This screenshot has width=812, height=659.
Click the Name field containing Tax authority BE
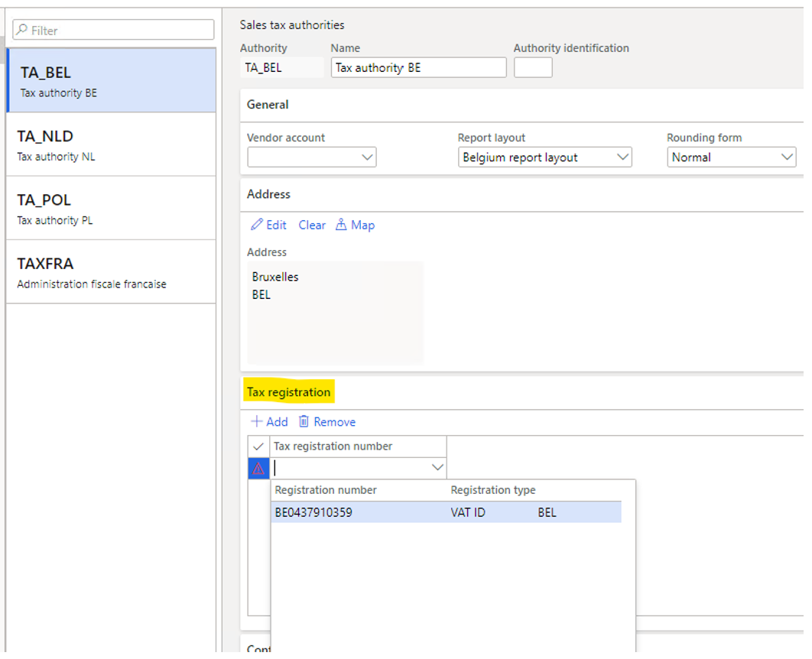pos(417,67)
